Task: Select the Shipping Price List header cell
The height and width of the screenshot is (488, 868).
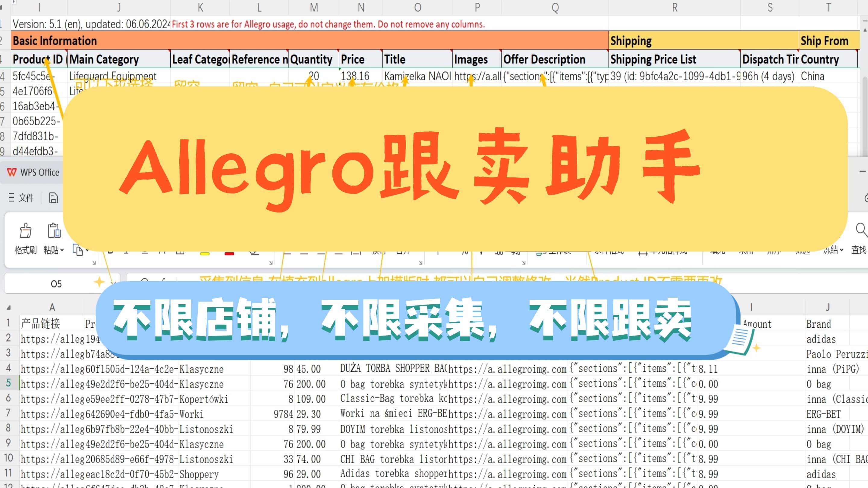Action: (675, 59)
